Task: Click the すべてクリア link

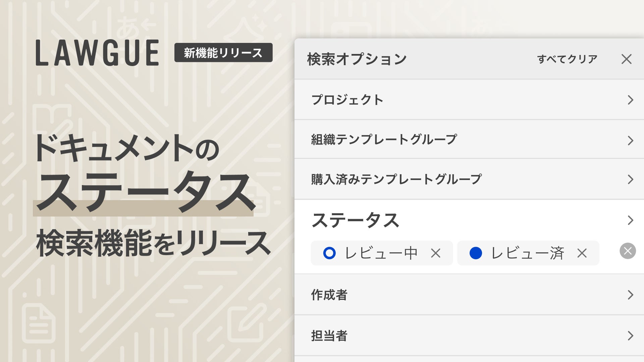Action: [x=567, y=59]
